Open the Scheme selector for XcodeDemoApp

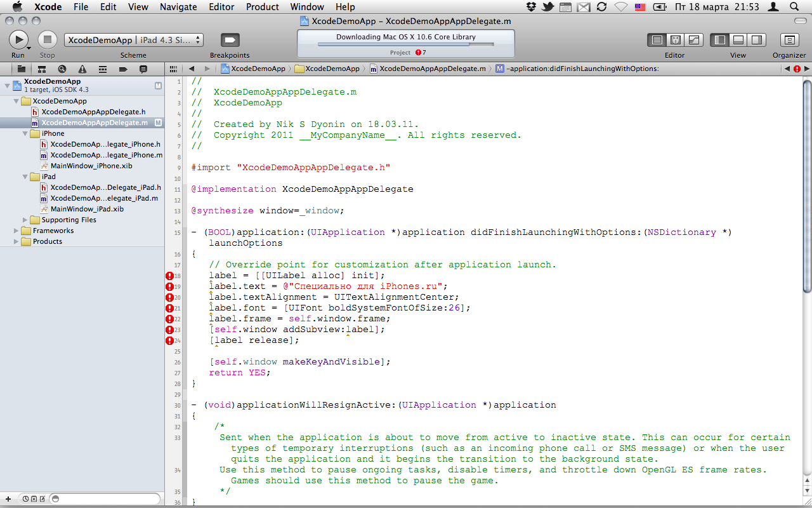click(x=134, y=40)
